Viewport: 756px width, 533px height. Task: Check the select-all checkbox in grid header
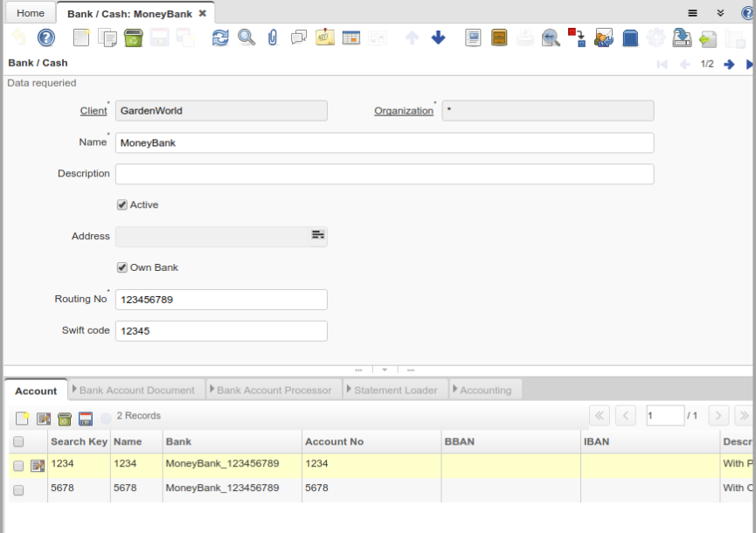(18, 441)
